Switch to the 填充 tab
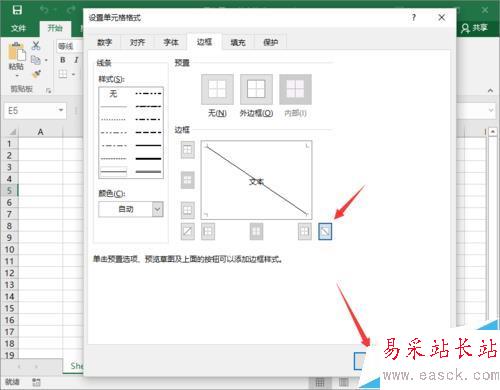 click(x=238, y=42)
